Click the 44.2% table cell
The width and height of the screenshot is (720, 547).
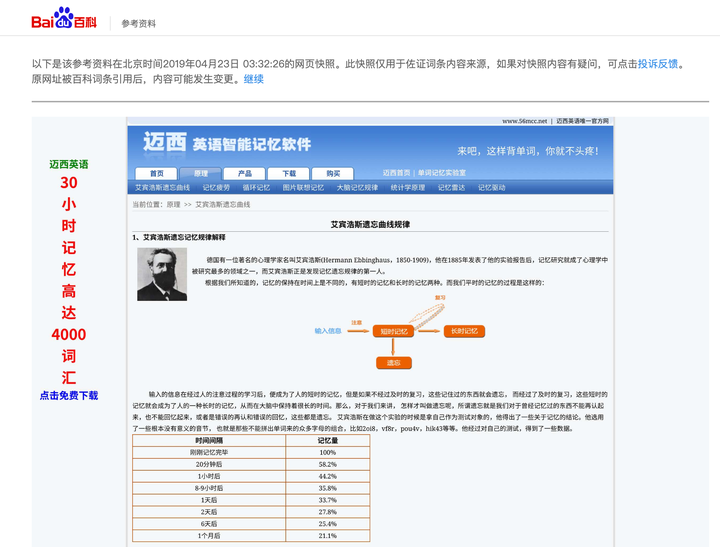pos(328,476)
